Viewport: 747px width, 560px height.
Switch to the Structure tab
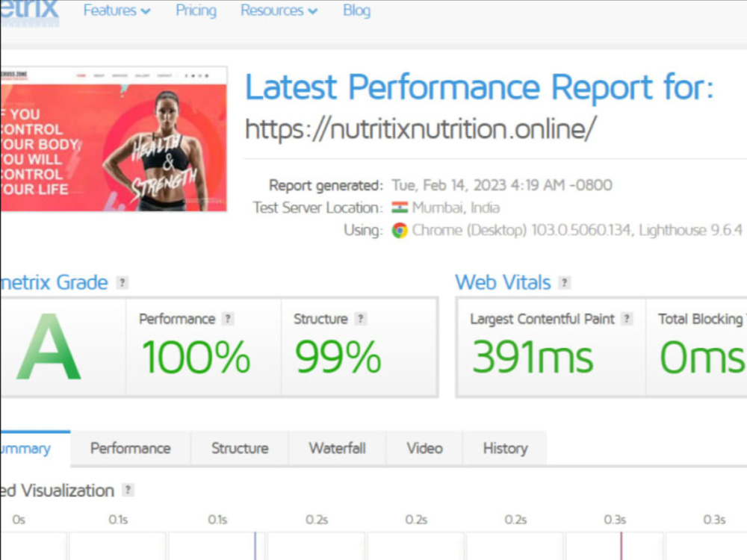pos(240,449)
